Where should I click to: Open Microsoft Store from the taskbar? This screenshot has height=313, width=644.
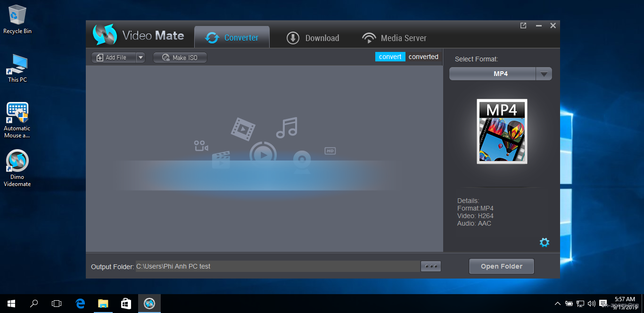(126, 304)
